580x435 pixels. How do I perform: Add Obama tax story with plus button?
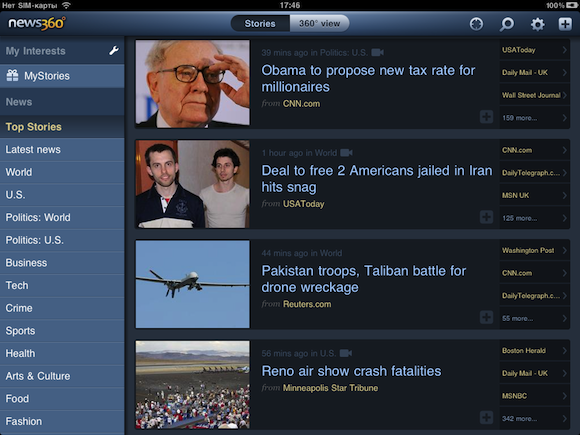point(486,117)
